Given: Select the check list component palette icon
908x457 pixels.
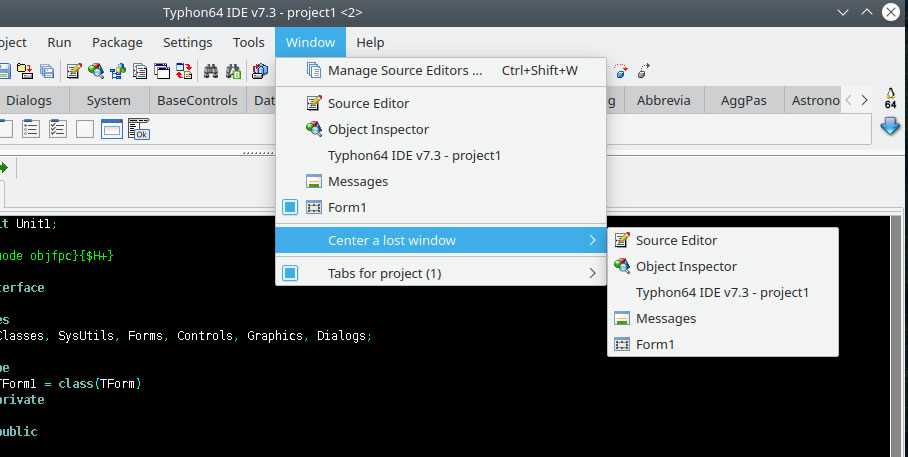Looking at the screenshot, I should (x=57, y=129).
